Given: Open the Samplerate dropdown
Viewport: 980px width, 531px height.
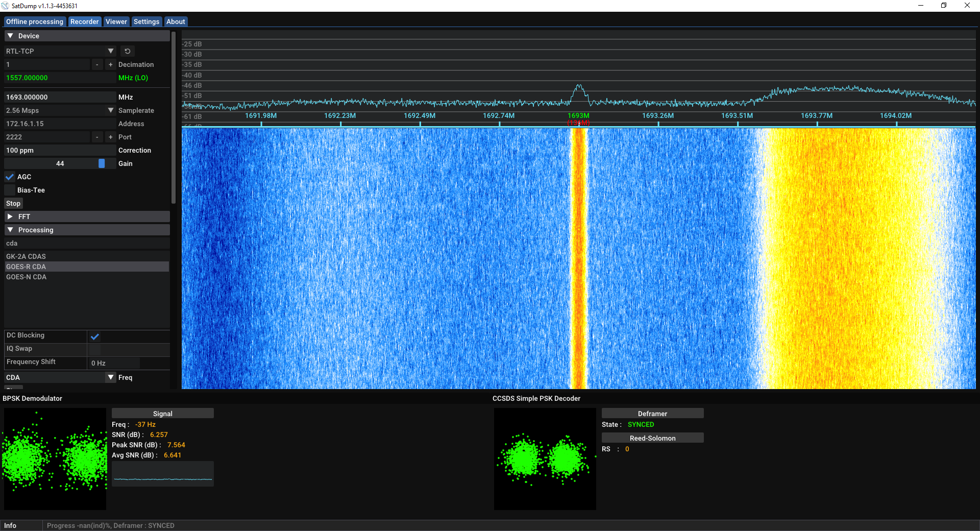Looking at the screenshot, I should (60, 110).
